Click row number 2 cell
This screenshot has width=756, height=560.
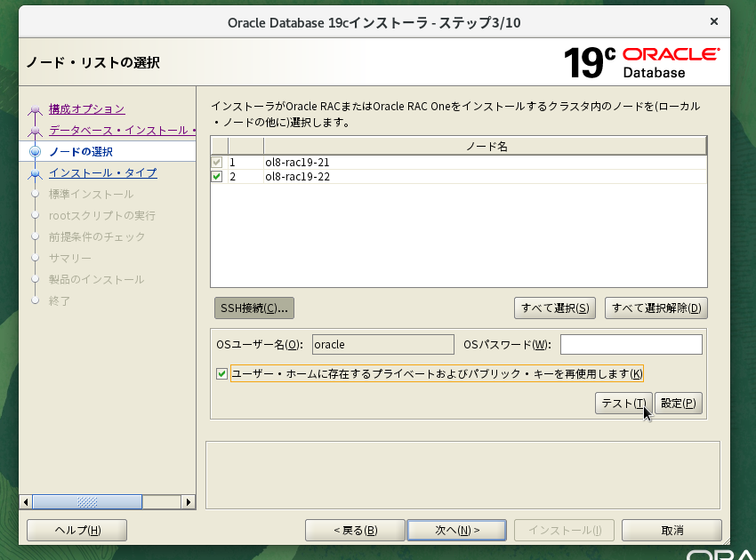click(x=245, y=176)
